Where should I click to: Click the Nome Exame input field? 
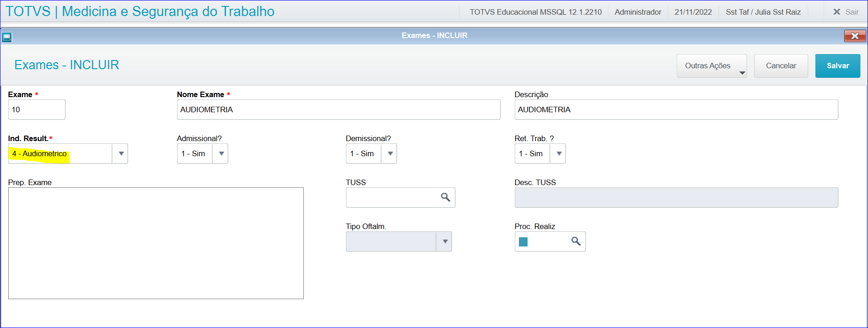339,109
